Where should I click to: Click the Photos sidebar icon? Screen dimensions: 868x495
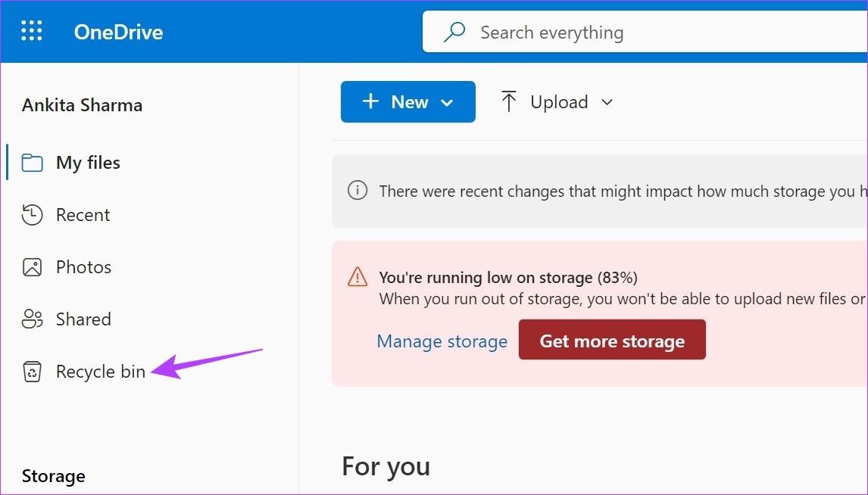coord(31,266)
